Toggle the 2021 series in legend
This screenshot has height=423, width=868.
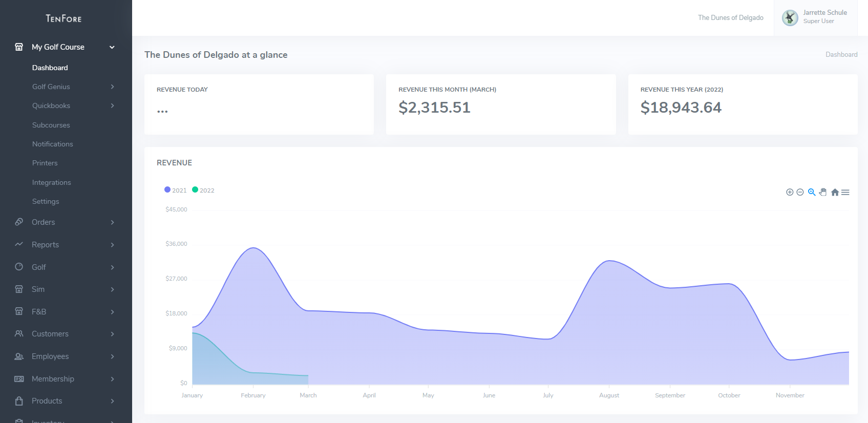click(x=176, y=190)
